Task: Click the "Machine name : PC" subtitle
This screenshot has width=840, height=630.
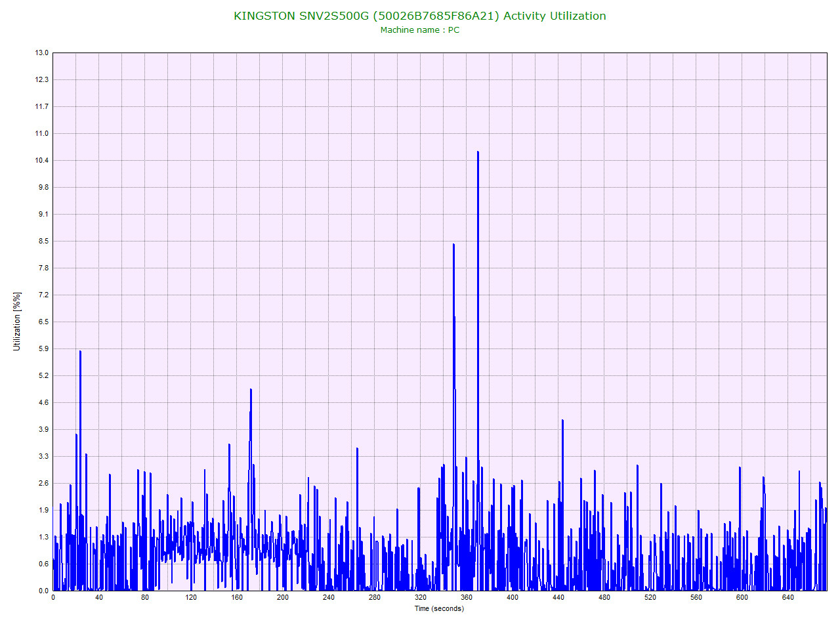Action: click(x=420, y=30)
